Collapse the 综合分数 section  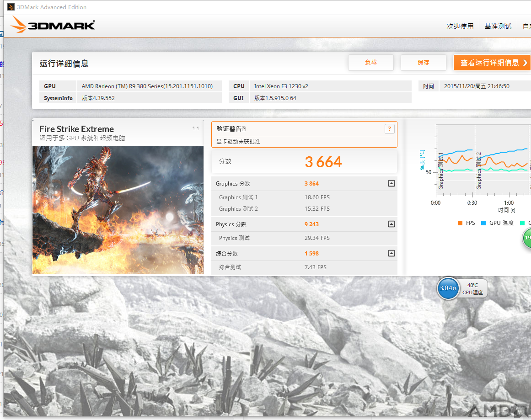point(391,253)
